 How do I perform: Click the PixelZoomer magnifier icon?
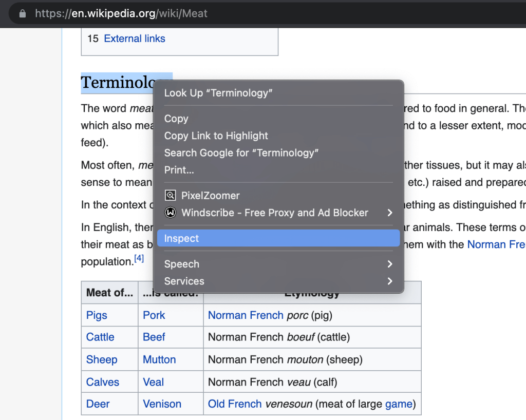click(x=171, y=196)
